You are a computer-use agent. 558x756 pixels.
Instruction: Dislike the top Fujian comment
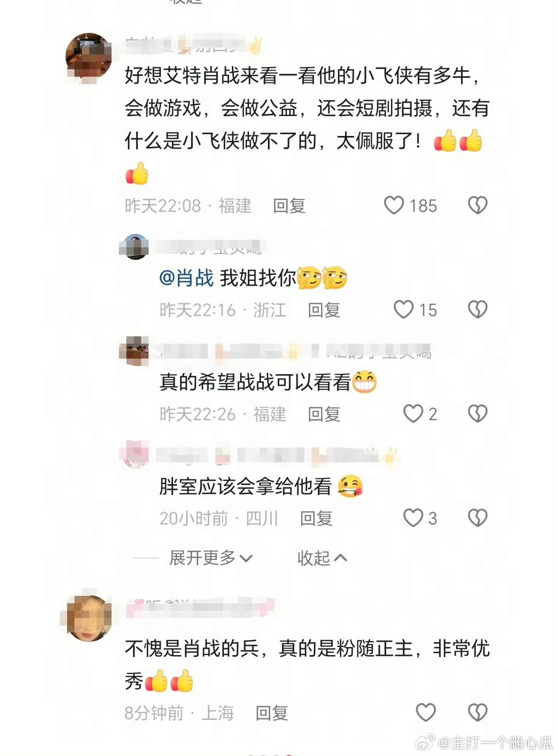(x=478, y=206)
